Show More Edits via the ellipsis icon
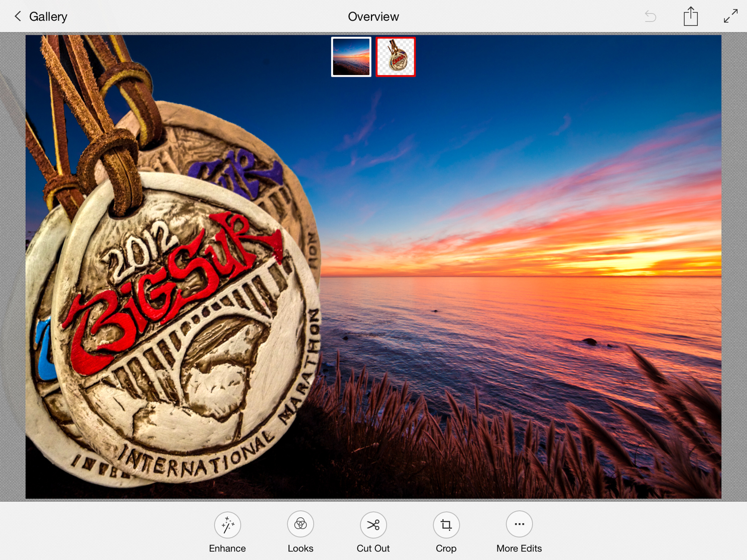 (519, 524)
